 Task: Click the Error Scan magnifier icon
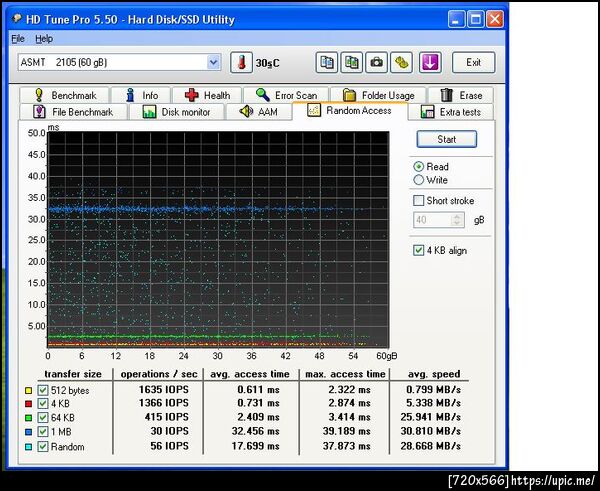pyautogui.click(x=262, y=95)
